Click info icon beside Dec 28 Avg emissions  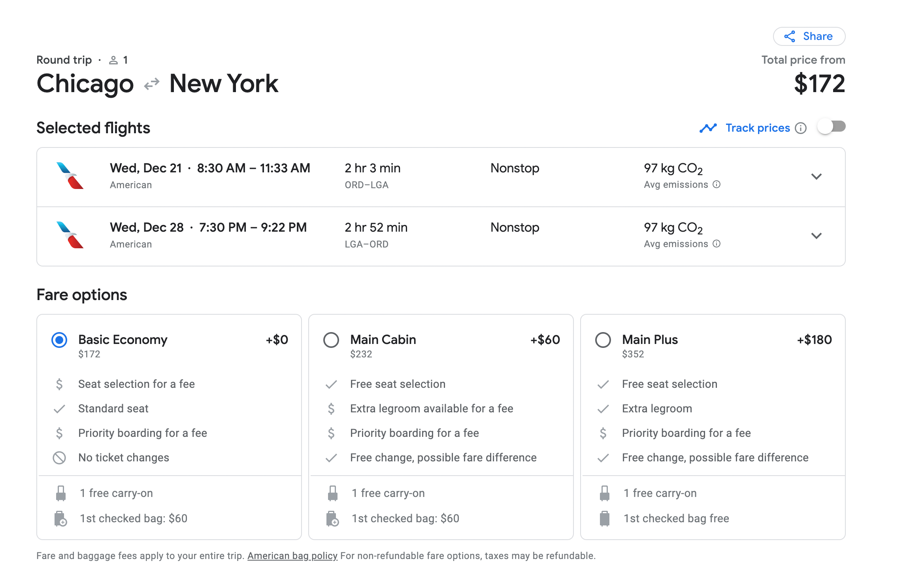click(x=717, y=244)
